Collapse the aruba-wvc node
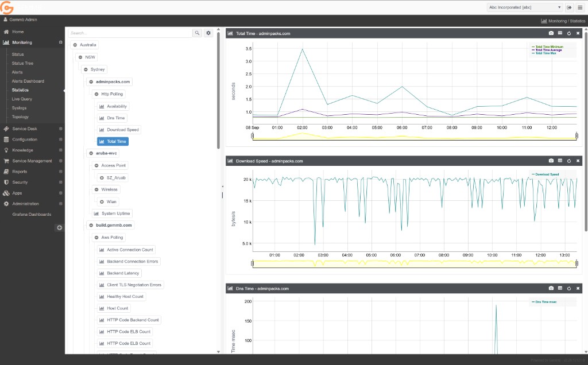Image resolution: width=588 pixels, height=365 pixels. [x=91, y=153]
